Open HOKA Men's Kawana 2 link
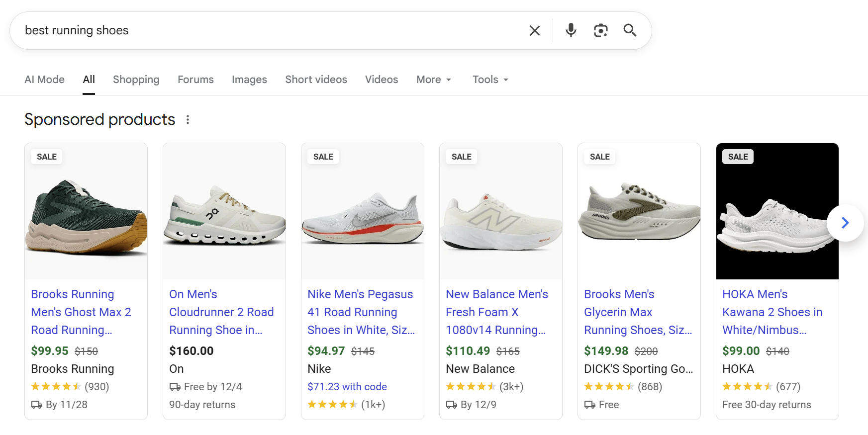This screenshot has height=435, width=868. click(772, 312)
